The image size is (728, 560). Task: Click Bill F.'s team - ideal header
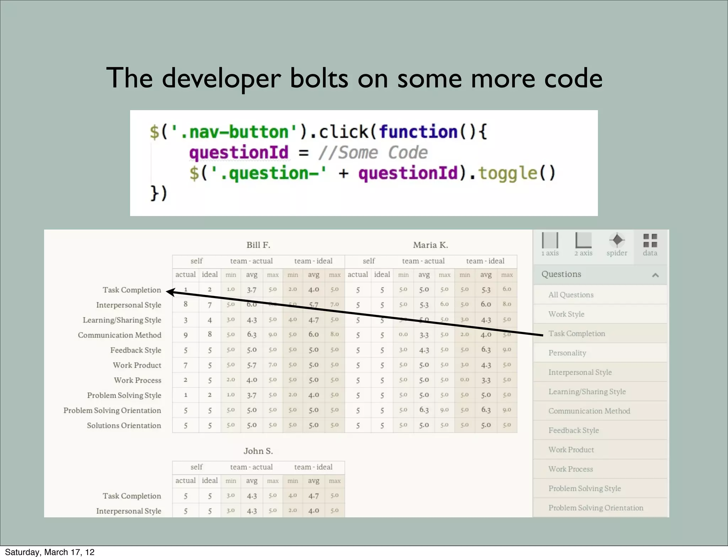pos(314,261)
